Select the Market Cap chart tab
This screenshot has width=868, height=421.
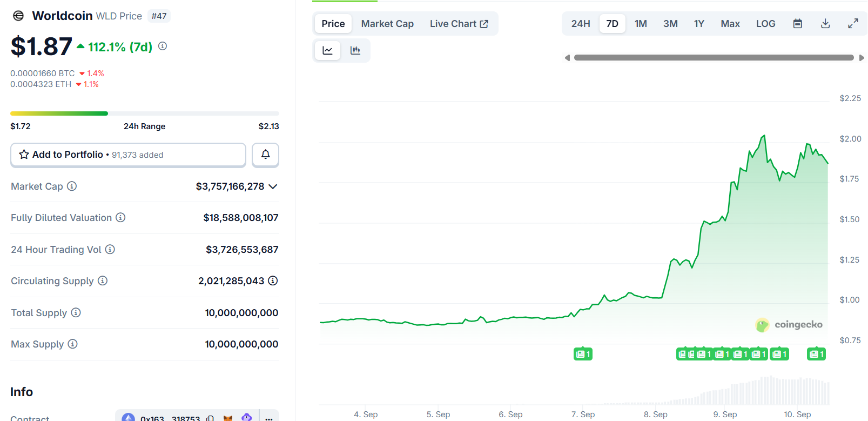(x=387, y=24)
